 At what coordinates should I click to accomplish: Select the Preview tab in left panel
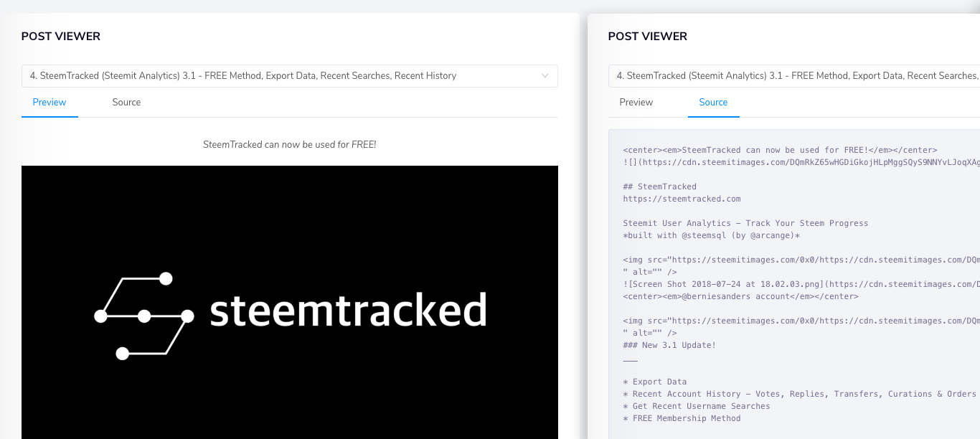pos(50,103)
